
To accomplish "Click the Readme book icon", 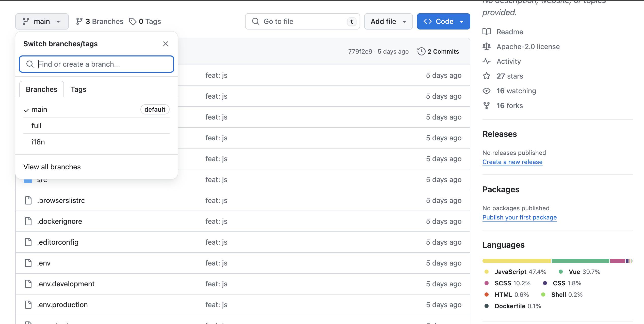I will tap(487, 32).
